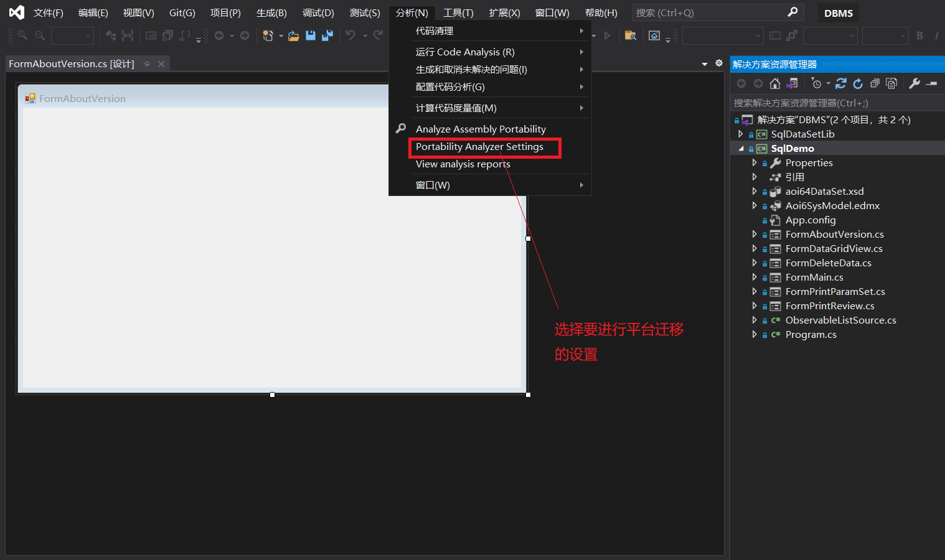Open the 工具(T) menu

458,12
